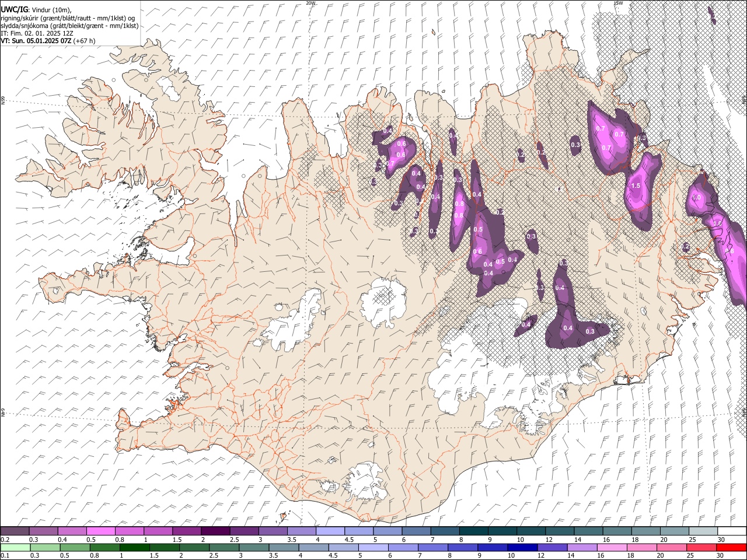Screen dimensions: 747x560
Task: Click the 15W longitude label
Action: click(619, 3)
